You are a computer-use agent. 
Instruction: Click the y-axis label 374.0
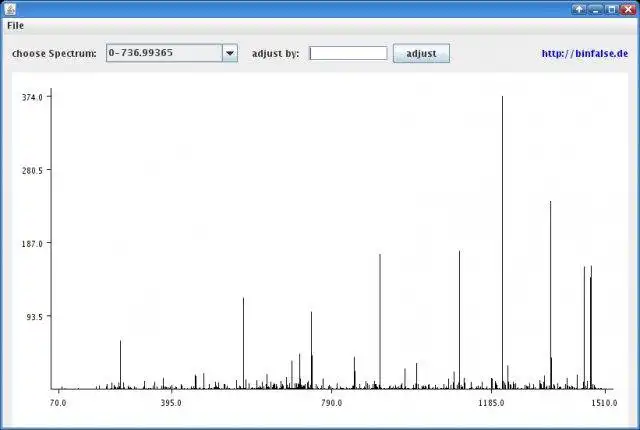click(32, 97)
